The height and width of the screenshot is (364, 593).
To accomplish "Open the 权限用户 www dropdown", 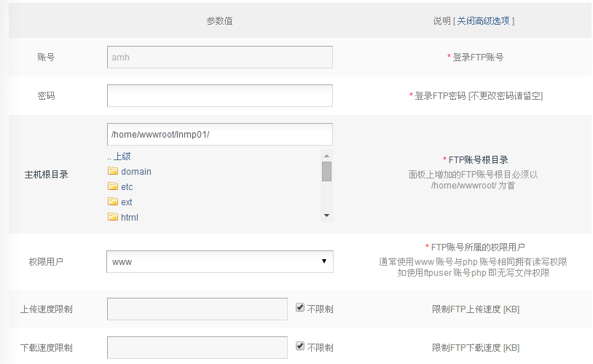I will coord(219,261).
